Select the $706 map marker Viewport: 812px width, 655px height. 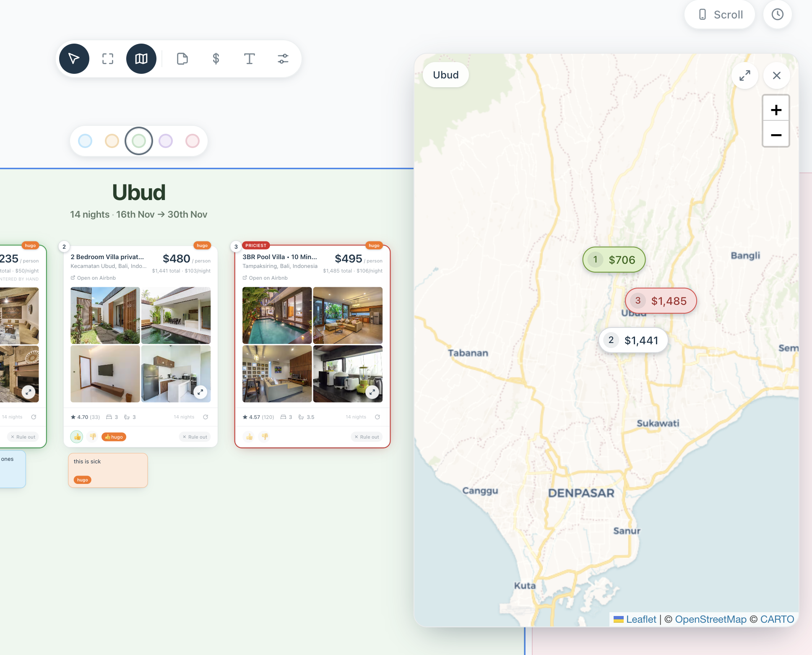[x=614, y=260]
